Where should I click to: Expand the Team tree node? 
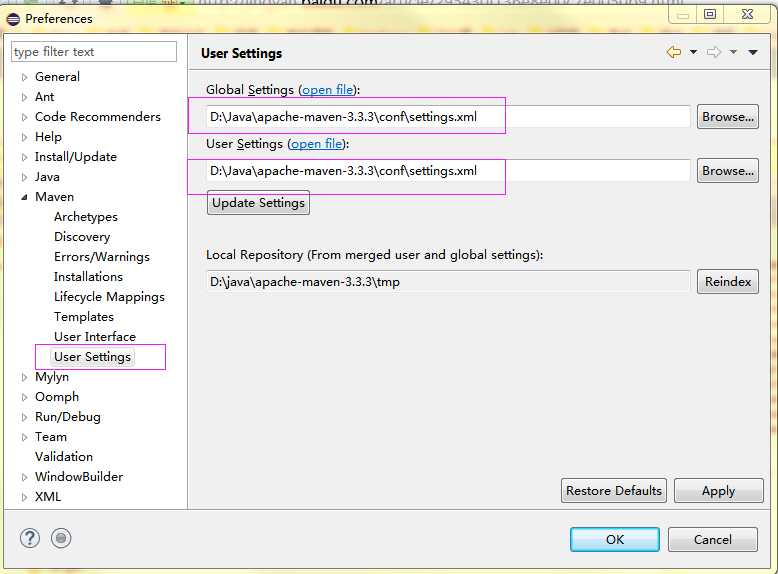coord(24,437)
